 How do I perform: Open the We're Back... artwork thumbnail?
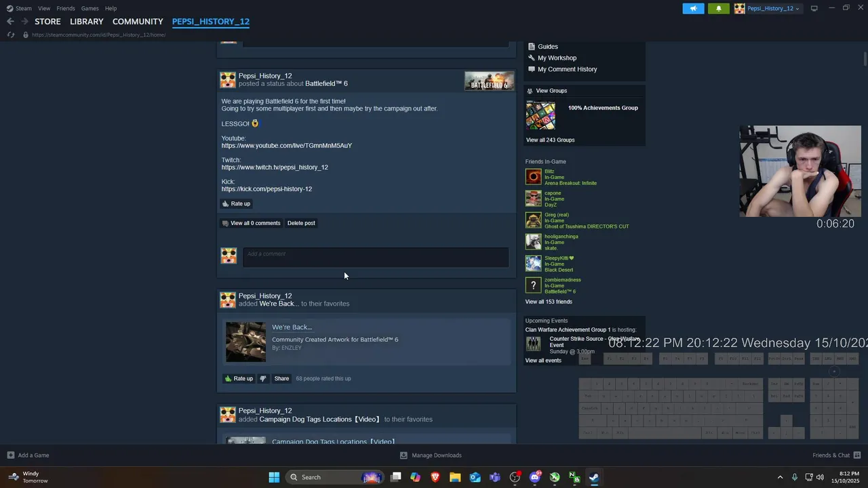click(245, 342)
